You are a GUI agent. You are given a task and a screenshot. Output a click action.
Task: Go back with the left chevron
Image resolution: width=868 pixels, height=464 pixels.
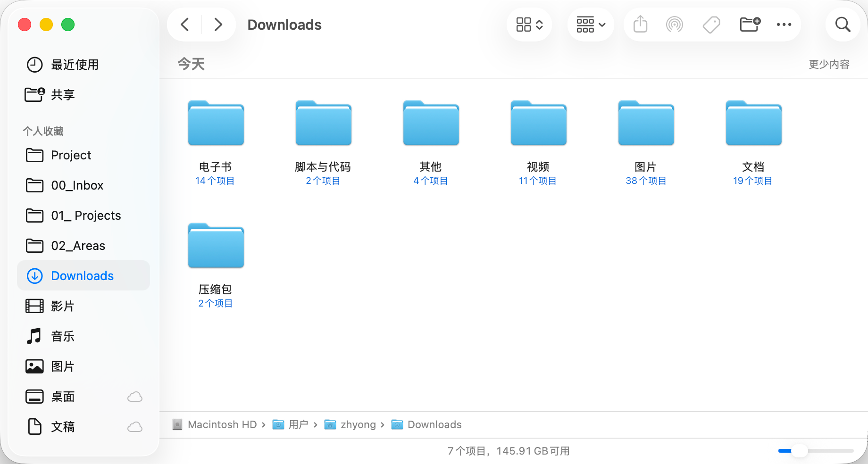(185, 25)
